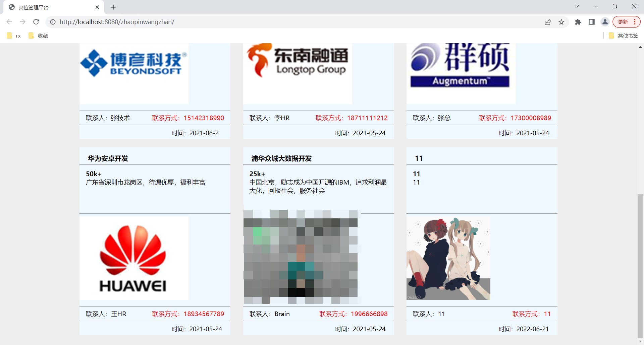Screen dimensions: 644x345
Task: Go forward using the browser forward arrow
Action: 22,22
